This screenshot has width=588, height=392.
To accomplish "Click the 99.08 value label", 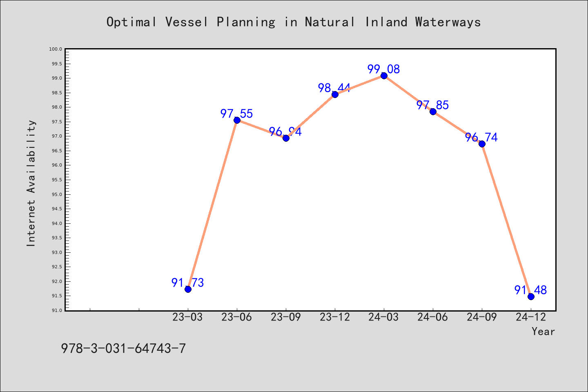I will tap(383, 69).
